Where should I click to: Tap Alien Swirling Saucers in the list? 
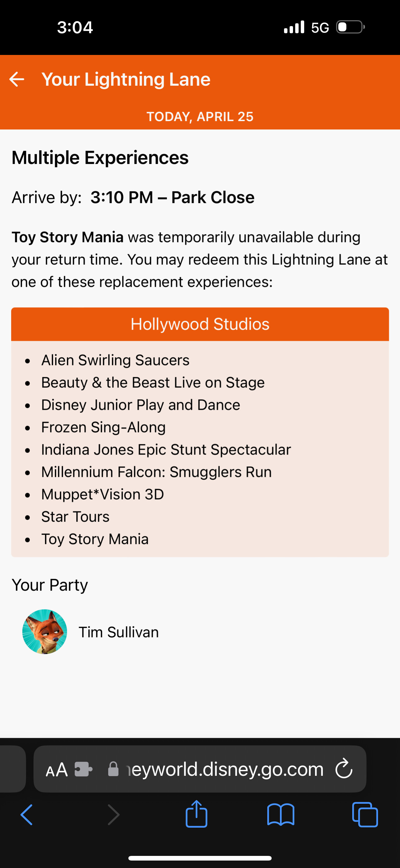[115, 360]
